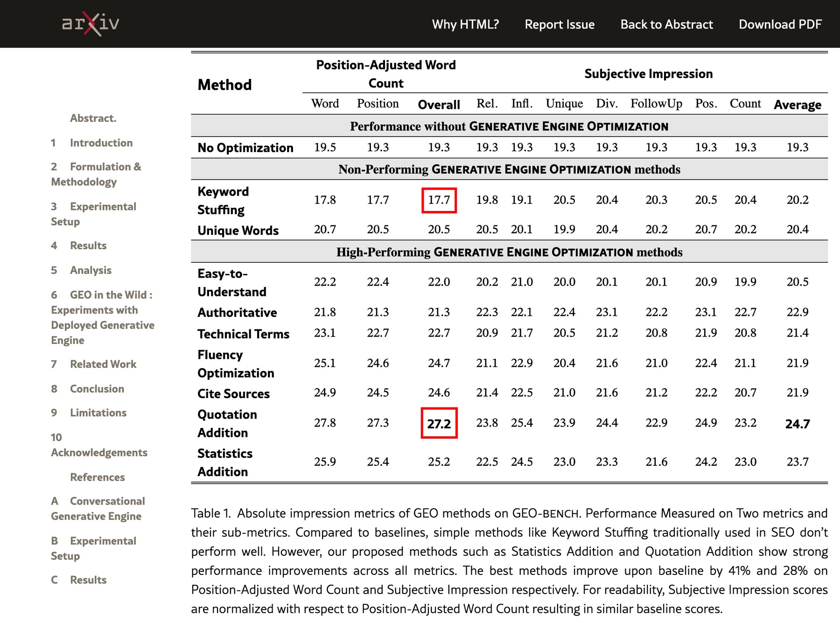Jump to Abstract in sidebar
Viewport: 840px width, 623px height.
pyautogui.click(x=93, y=118)
